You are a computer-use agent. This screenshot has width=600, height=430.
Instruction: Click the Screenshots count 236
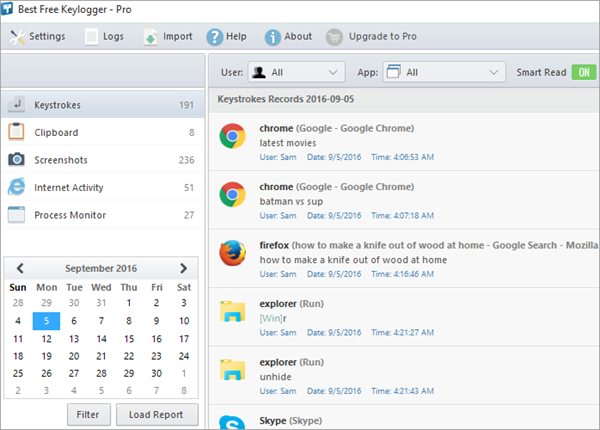tap(186, 160)
